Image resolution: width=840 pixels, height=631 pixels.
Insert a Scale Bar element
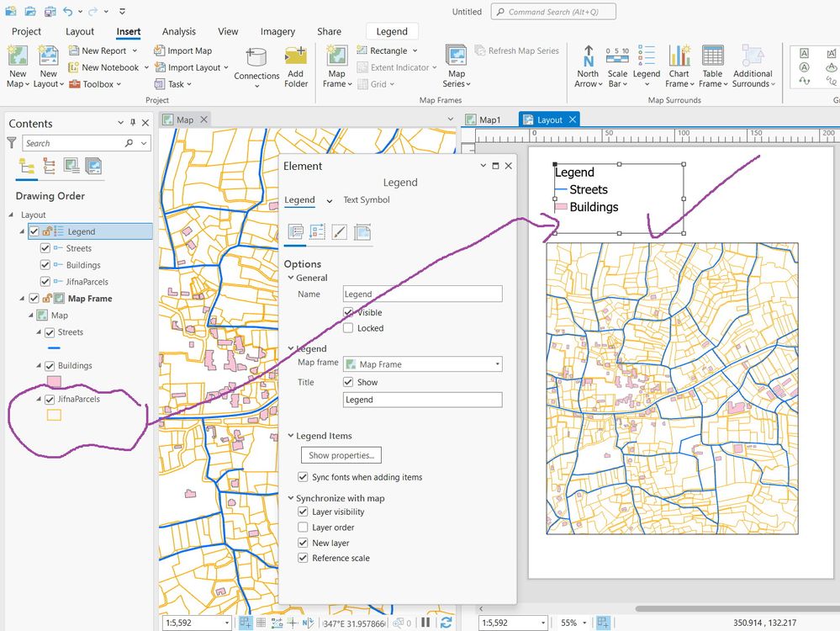point(617,56)
